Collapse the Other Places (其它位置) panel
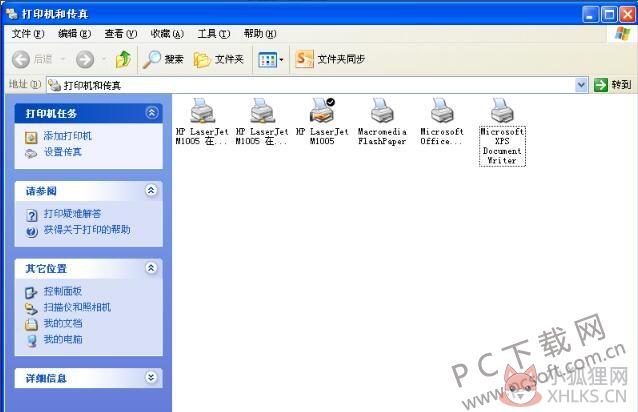 click(151, 268)
